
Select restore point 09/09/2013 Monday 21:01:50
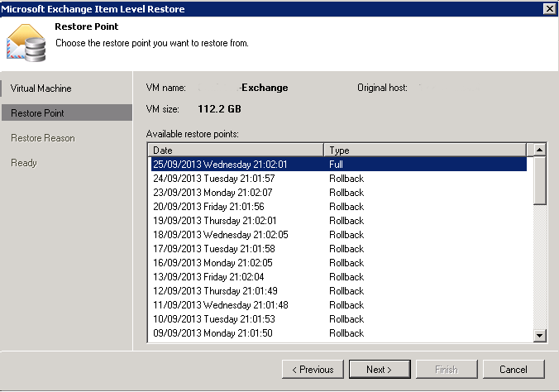point(339,333)
